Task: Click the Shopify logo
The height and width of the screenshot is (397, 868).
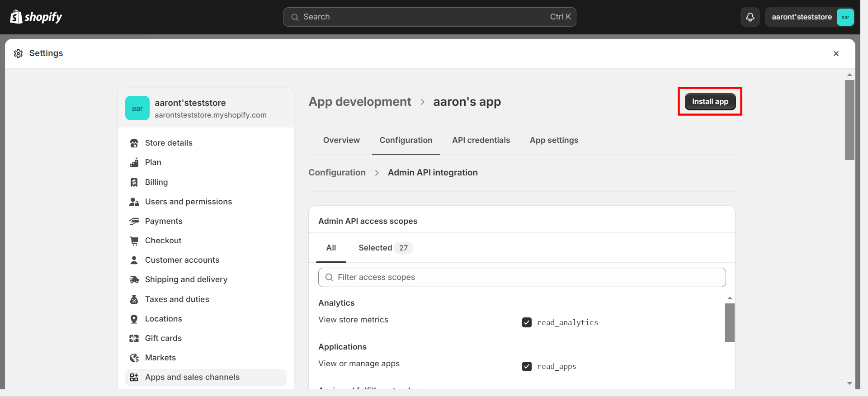Action: [36, 17]
